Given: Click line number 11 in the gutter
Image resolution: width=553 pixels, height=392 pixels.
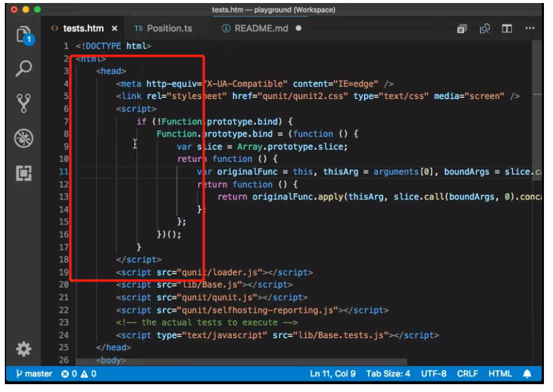Looking at the screenshot, I should click(63, 172).
